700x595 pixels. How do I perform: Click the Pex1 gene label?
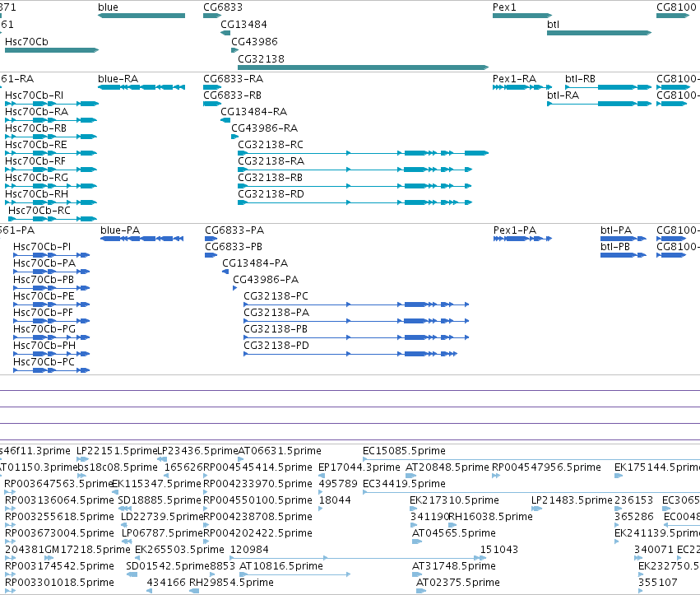pyautogui.click(x=504, y=7)
